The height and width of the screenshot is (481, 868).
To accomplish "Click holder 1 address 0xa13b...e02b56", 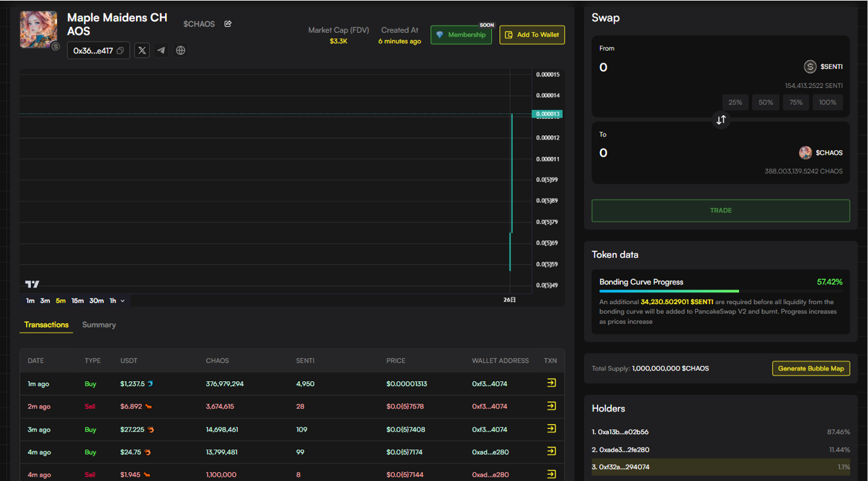I will coord(623,432).
